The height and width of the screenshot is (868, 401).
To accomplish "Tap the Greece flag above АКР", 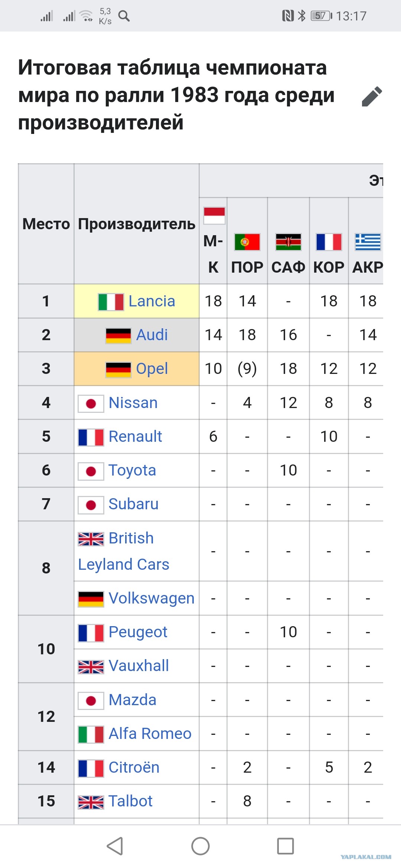I will point(368,242).
